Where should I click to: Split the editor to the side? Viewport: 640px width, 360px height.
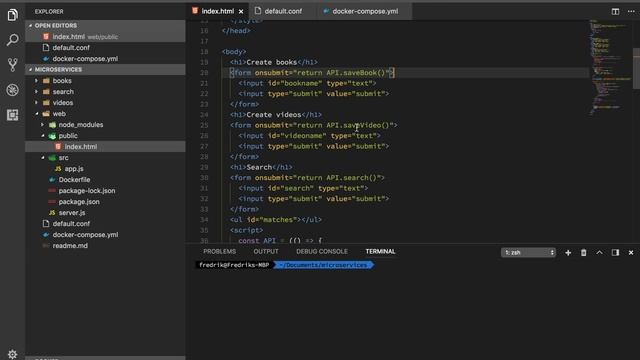(615, 11)
